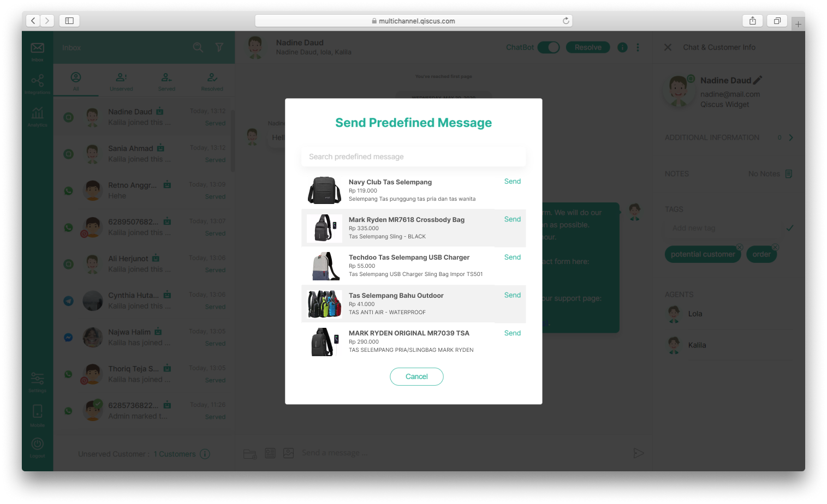Screen dimensions: 827x504
Task: Send the Tas Selempang Bahu Outdoor message
Action: click(512, 295)
